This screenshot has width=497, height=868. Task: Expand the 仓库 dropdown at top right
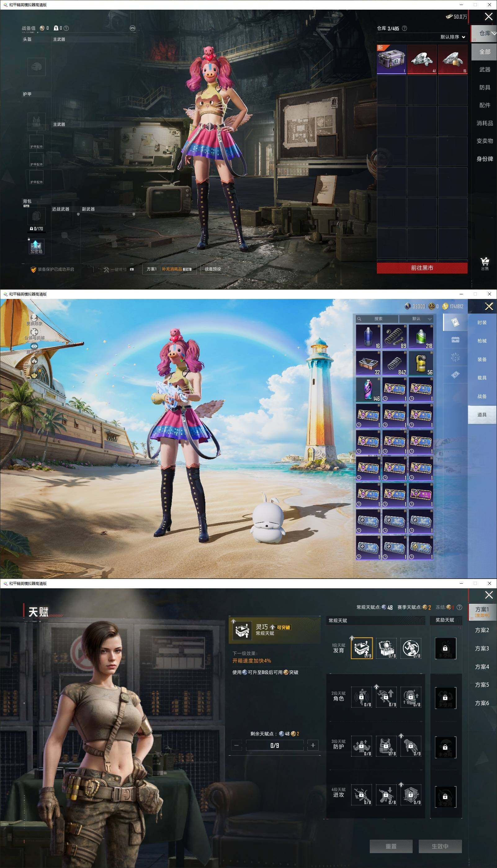click(x=485, y=33)
